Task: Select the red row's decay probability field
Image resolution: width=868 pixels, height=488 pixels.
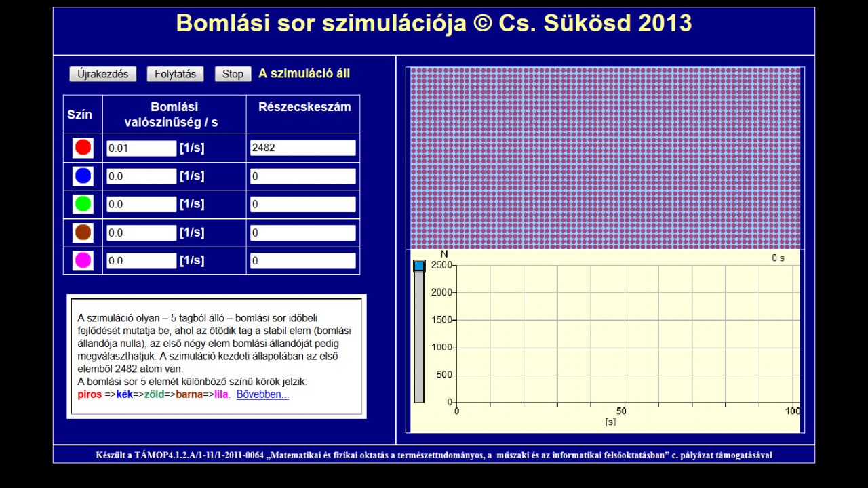Action: [140, 147]
